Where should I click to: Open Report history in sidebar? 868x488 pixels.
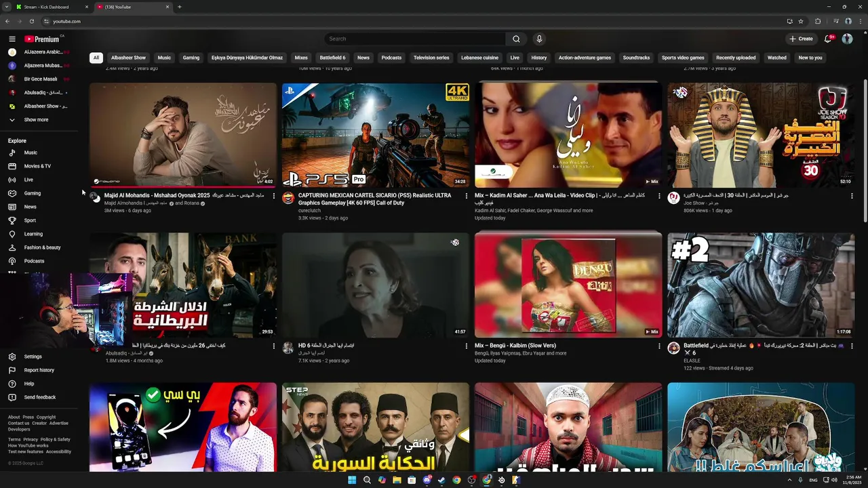click(39, 370)
